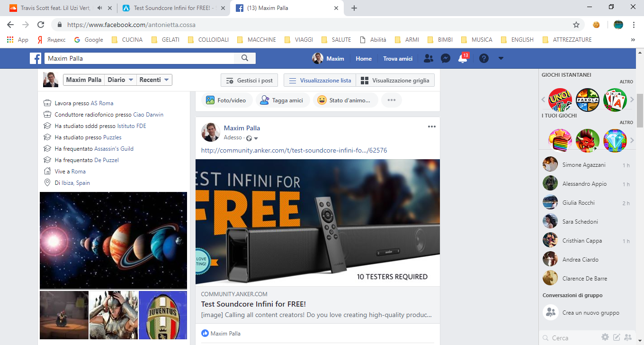
Task: Click the Facebook search field
Action: 140,58
